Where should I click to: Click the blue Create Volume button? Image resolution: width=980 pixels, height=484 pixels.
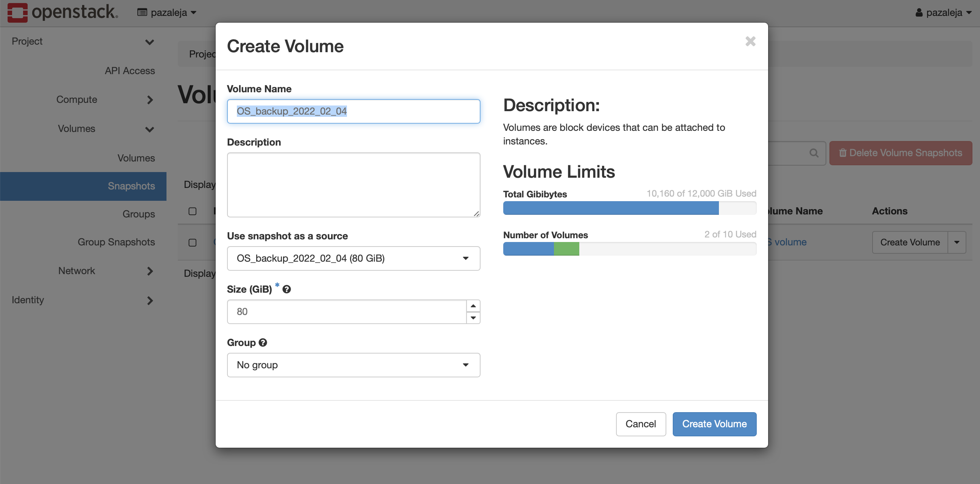pyautogui.click(x=714, y=424)
